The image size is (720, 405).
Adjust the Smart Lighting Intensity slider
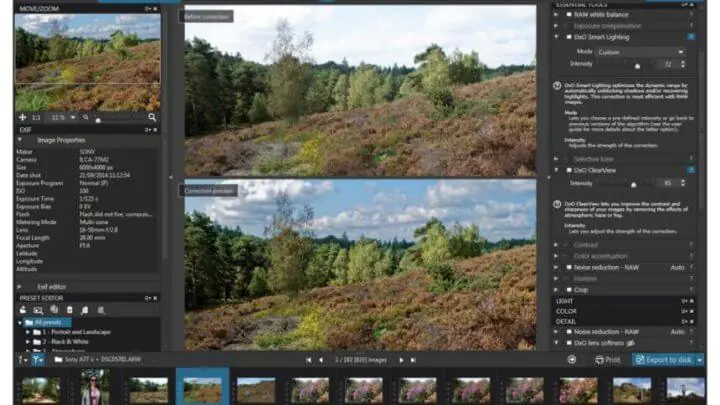pos(637,66)
